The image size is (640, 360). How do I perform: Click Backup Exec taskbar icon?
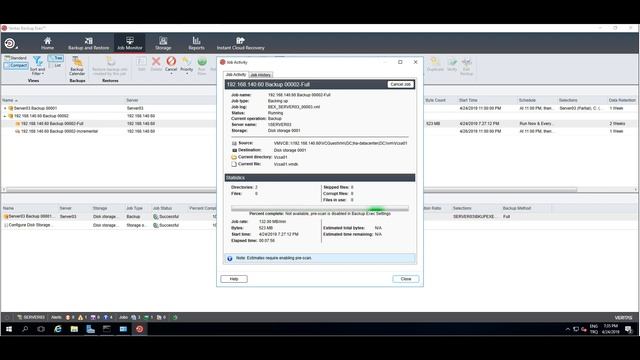[x=139, y=329]
